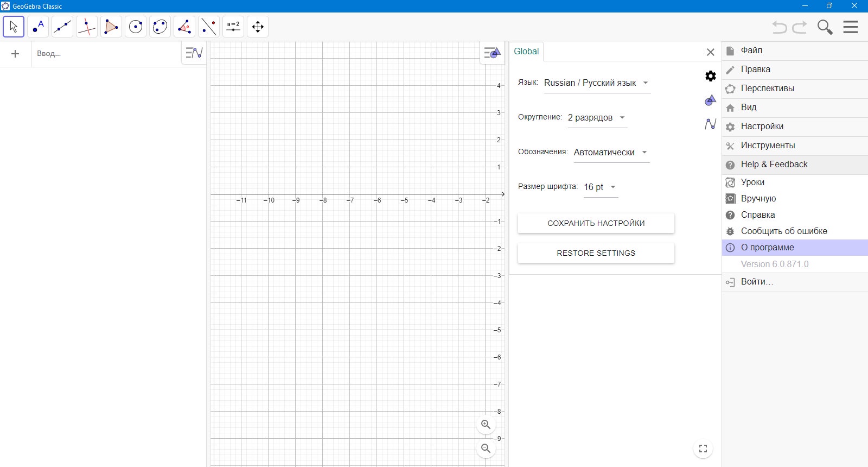Open the search magnifier icon
Viewport: 868px width, 467px height.
pos(825,27)
